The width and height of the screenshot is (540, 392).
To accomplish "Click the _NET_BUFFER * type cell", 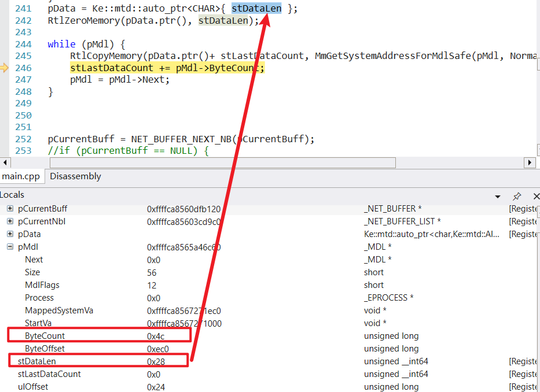I will 392,209.
